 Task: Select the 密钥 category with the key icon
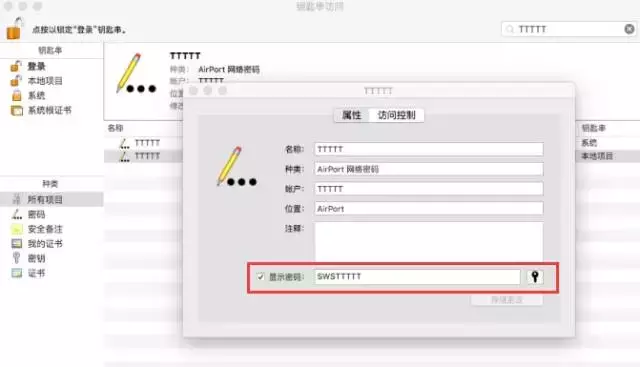[x=36, y=258]
